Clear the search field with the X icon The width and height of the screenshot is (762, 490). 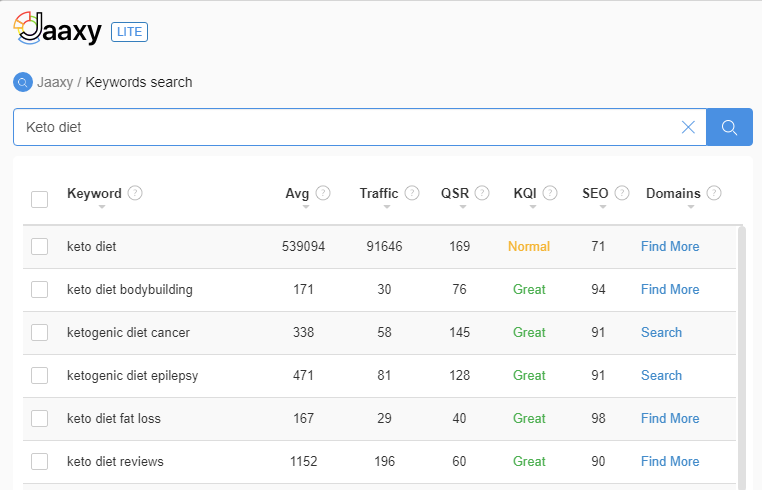tap(688, 127)
